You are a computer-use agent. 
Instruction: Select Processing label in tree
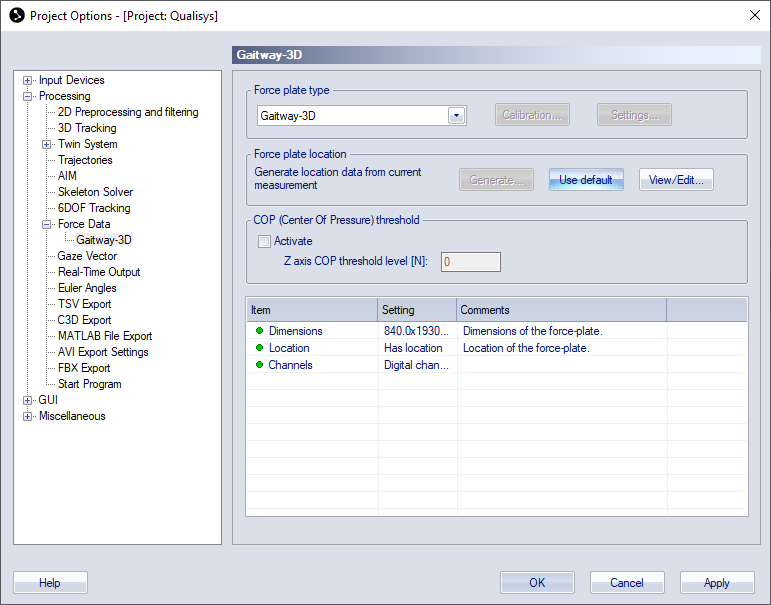(x=65, y=96)
